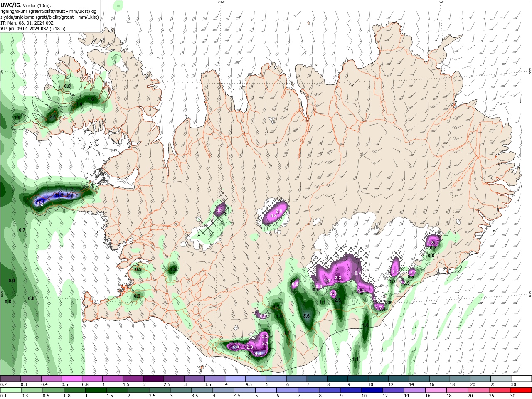Select the darkest purple swatch above label 2

[x=153, y=379]
